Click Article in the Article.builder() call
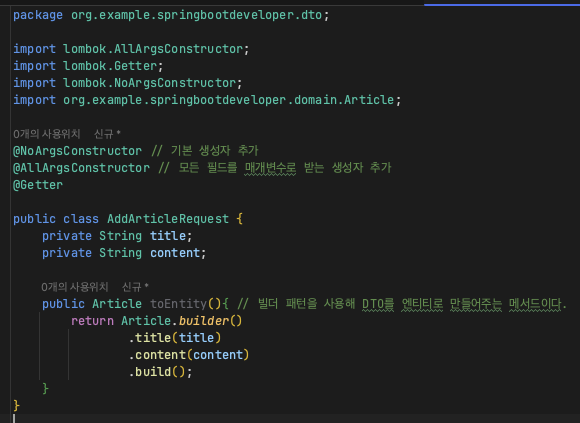The height and width of the screenshot is (423, 580). (146, 321)
